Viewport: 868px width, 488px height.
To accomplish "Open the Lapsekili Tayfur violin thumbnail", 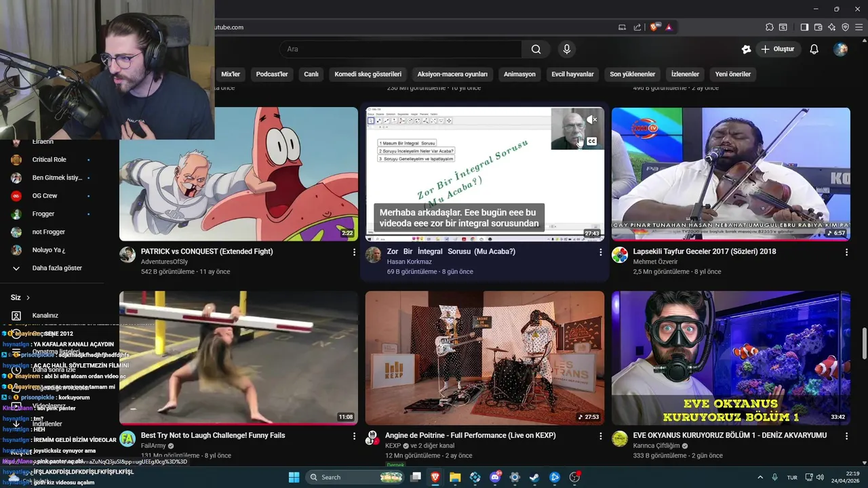I will pyautogui.click(x=731, y=174).
